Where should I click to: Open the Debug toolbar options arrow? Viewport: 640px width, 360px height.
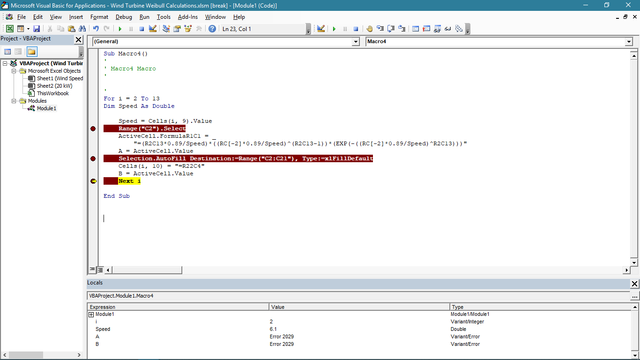(468, 29)
